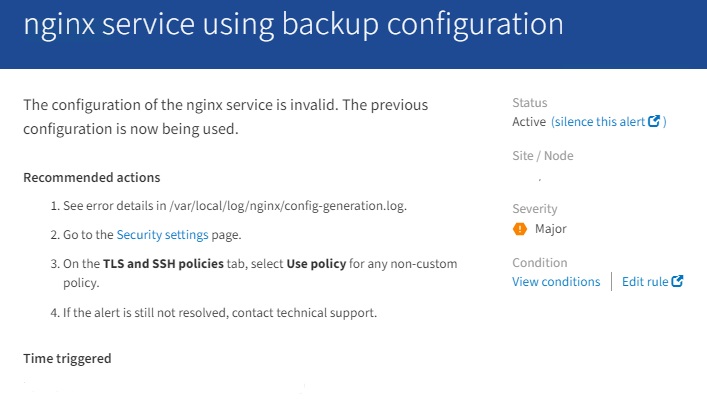707x407 pixels.
Task: Open the Edit rule link
Action: pyautogui.click(x=645, y=282)
